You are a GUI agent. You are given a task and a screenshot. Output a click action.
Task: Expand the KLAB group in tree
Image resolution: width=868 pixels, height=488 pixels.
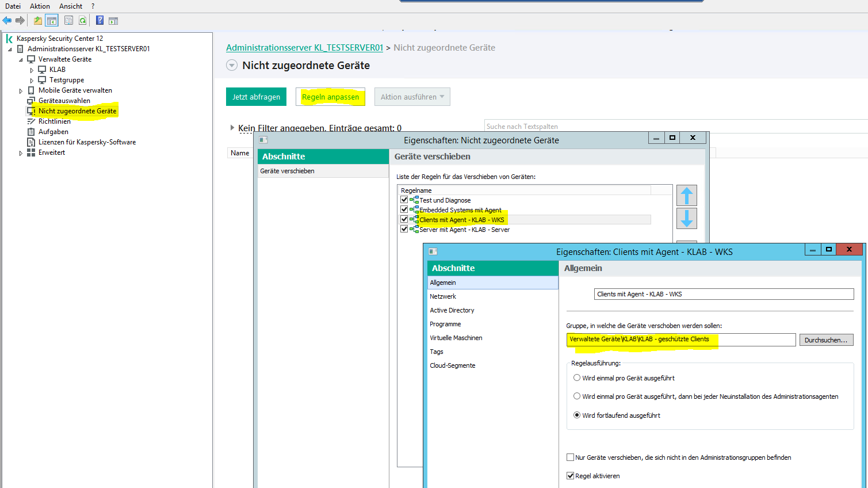(x=32, y=70)
